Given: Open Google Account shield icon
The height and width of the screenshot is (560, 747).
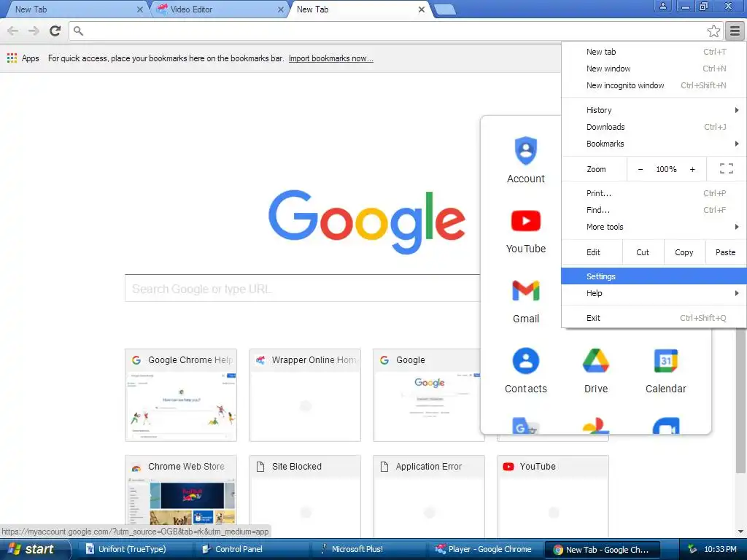Looking at the screenshot, I should 525,150.
